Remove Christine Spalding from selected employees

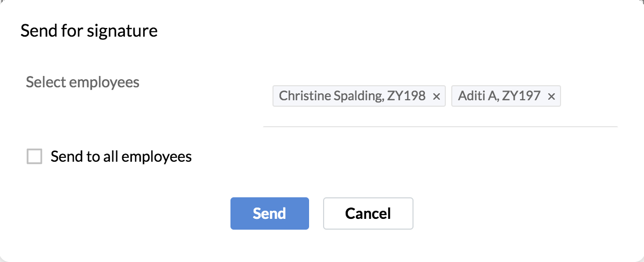pos(437,96)
